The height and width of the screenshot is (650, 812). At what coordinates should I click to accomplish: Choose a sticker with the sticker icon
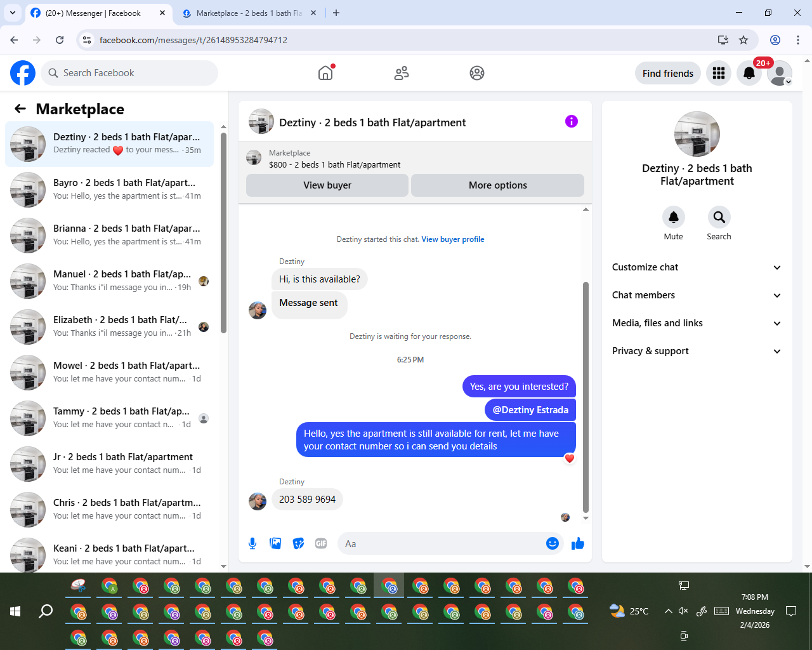[298, 543]
